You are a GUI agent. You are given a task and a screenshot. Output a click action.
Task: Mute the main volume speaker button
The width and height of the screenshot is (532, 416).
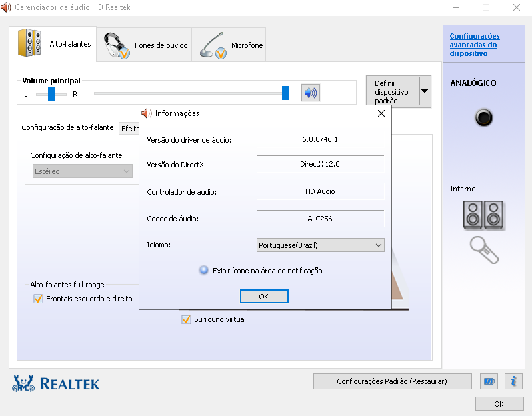pos(311,93)
